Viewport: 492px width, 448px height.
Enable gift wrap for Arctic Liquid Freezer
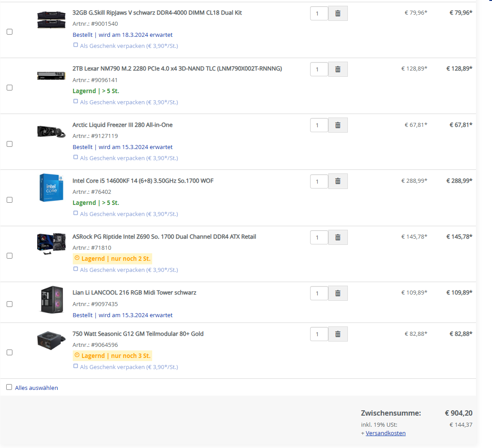click(75, 157)
